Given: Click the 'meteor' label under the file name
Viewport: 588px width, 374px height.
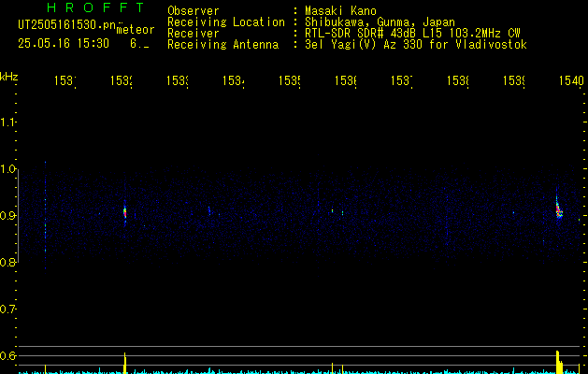Looking at the screenshot, I should [136, 30].
